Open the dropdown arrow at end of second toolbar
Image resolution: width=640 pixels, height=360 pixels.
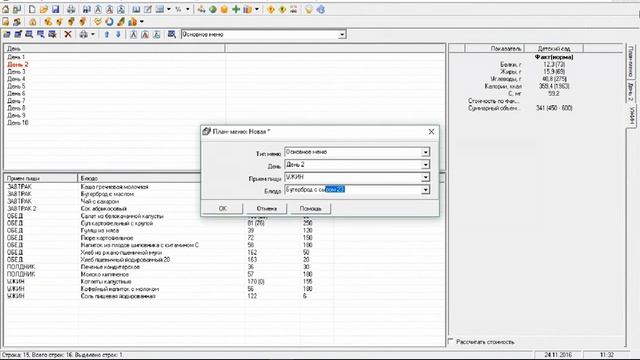(142, 22)
